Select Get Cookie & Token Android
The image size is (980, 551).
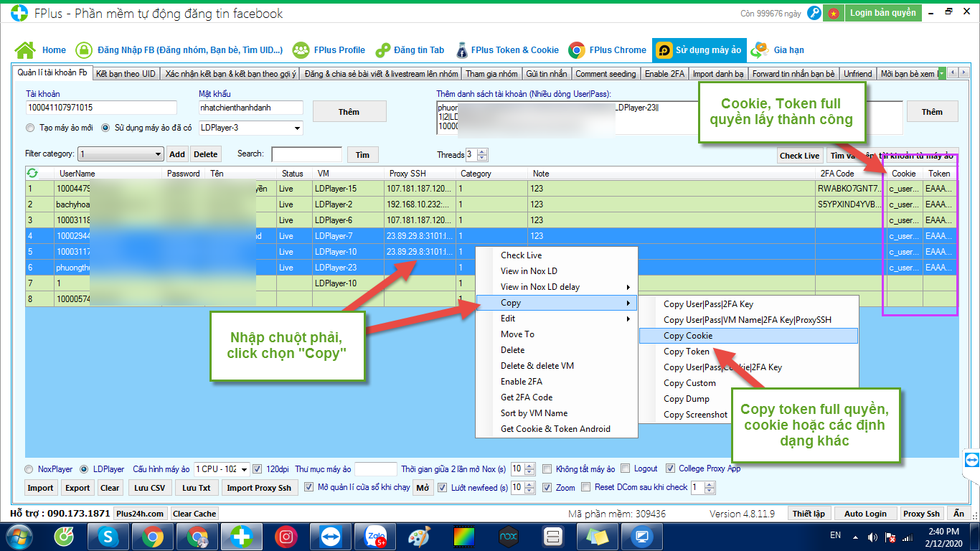pyautogui.click(x=557, y=429)
